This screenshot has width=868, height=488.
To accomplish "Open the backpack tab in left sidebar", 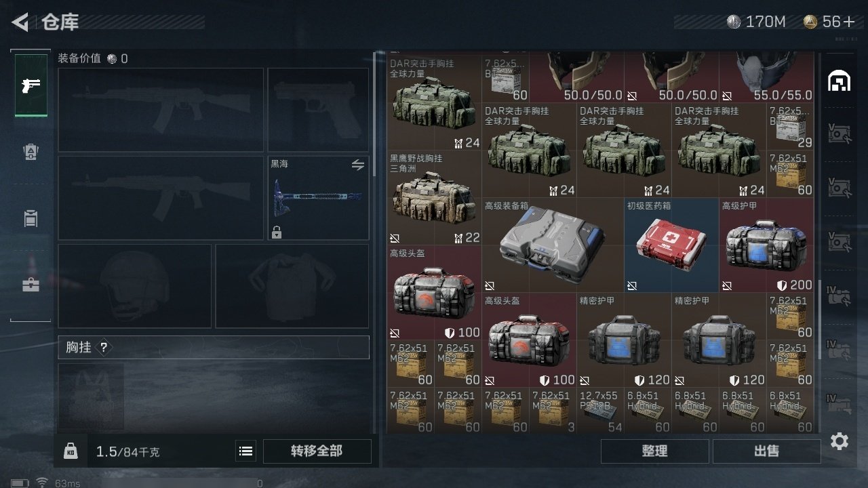I will pos(31,152).
